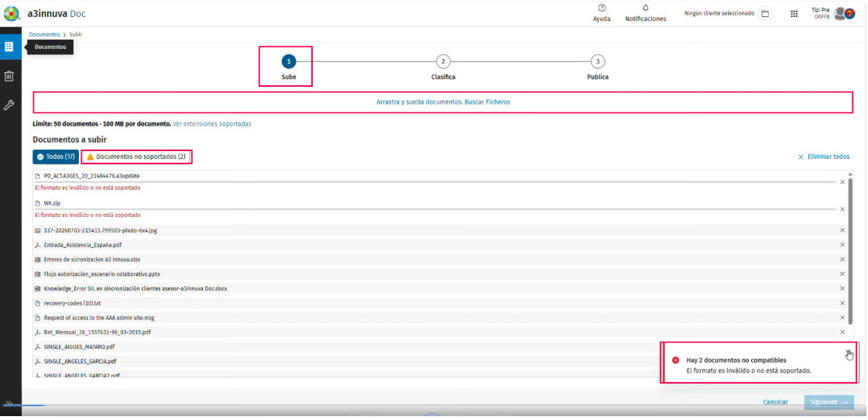Switch to Documentos no soportados (2) tab

[x=136, y=157]
